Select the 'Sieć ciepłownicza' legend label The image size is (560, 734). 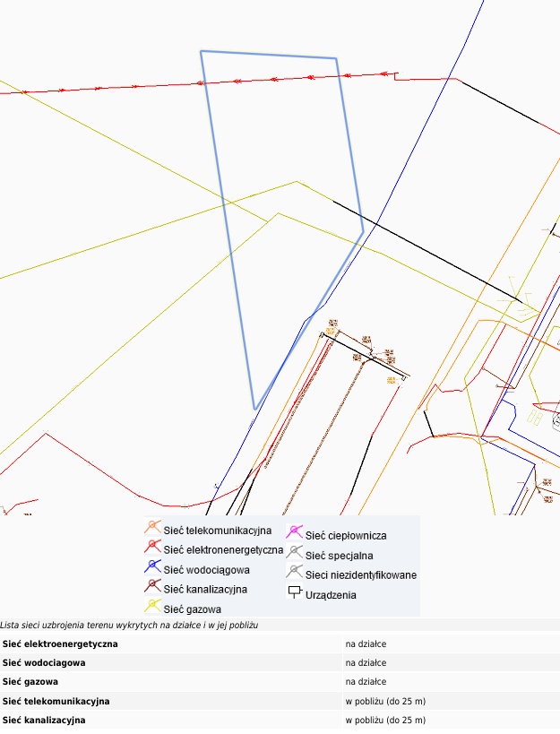click(346, 536)
